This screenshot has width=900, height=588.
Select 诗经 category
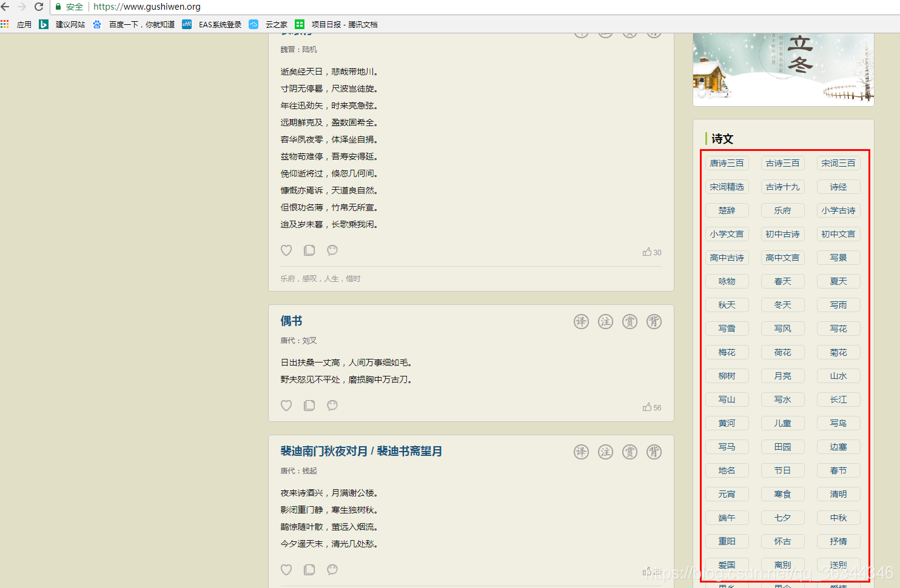click(x=839, y=187)
